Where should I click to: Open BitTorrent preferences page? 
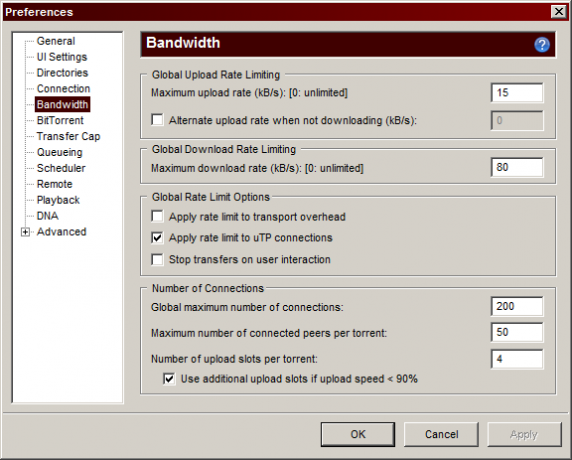coord(60,120)
